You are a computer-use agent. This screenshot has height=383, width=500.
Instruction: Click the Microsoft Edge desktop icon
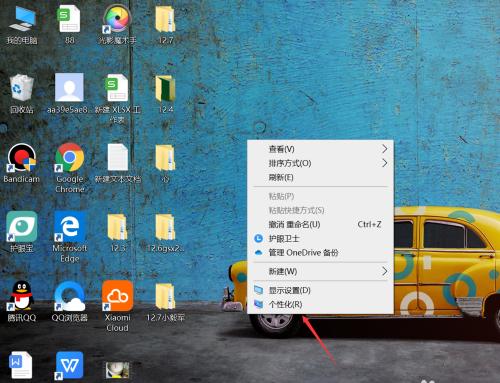pos(69,227)
